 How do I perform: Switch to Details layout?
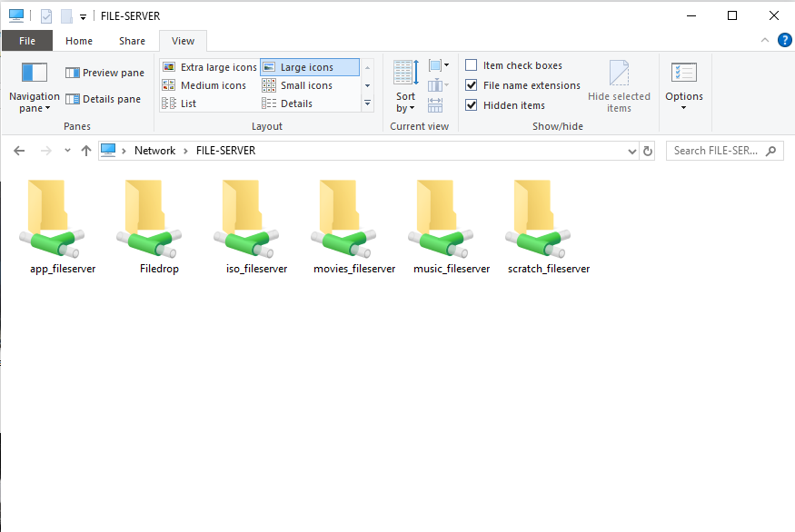(287, 103)
